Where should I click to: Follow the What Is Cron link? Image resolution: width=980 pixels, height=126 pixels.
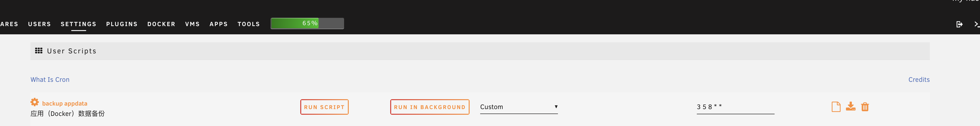pos(50,80)
